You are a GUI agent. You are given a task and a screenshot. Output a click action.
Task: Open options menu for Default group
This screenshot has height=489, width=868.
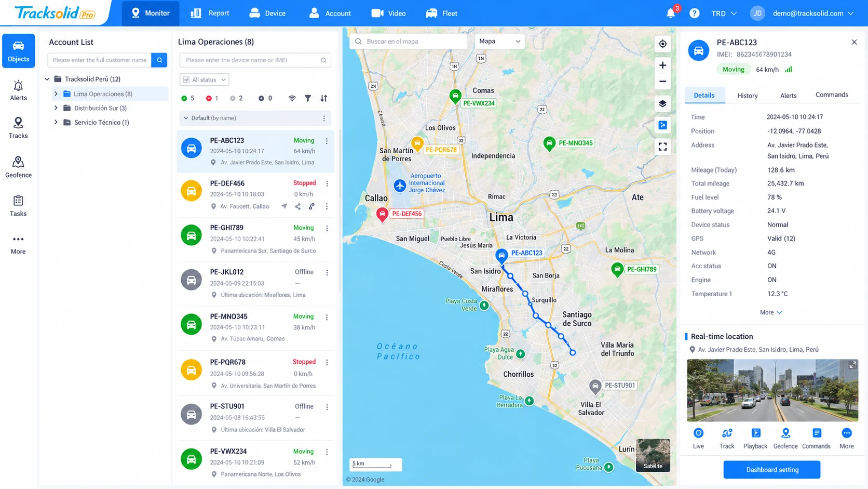(x=324, y=118)
